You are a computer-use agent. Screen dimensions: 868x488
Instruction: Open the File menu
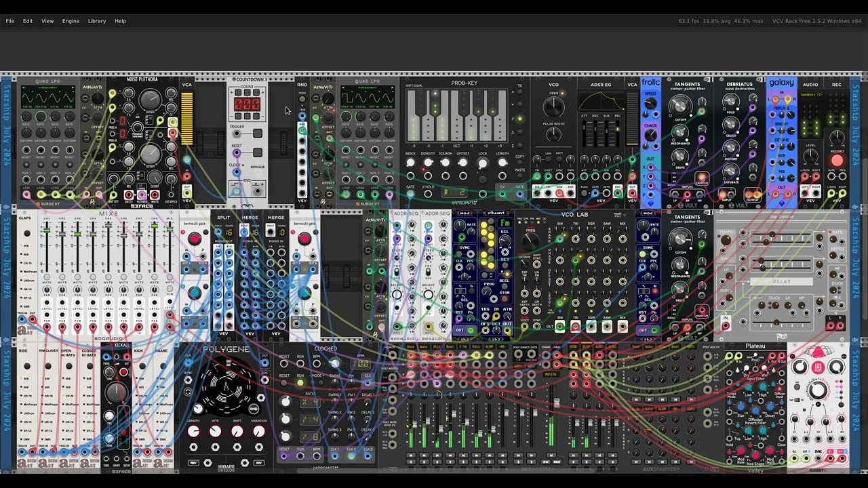pos(10,21)
